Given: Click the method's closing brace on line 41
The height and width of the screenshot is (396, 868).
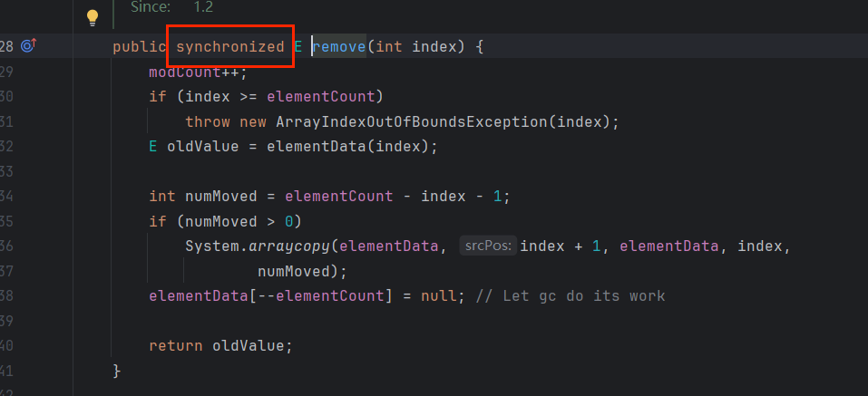Looking at the screenshot, I should click(x=116, y=371).
